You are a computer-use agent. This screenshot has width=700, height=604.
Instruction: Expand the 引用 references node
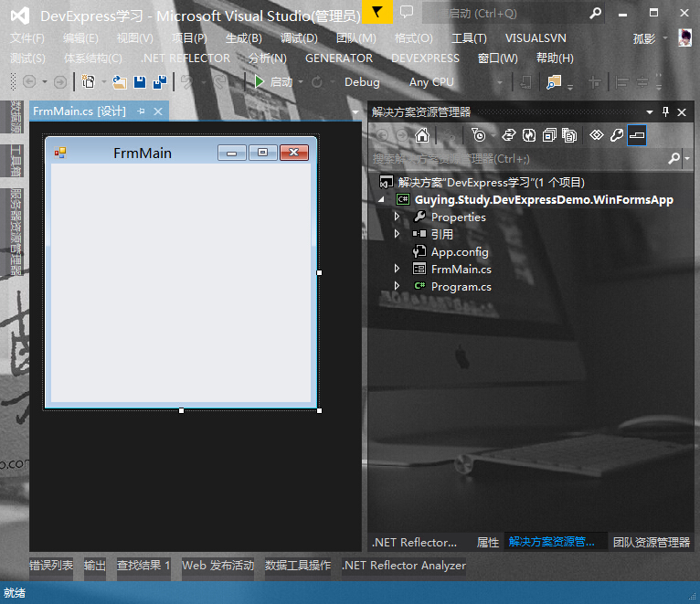coord(397,234)
